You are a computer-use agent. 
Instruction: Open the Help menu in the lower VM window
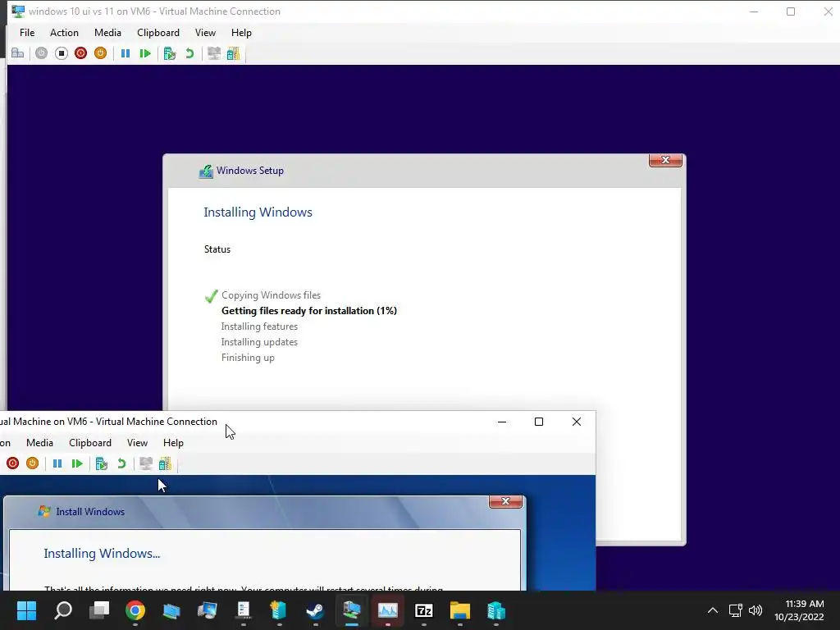[x=173, y=443]
